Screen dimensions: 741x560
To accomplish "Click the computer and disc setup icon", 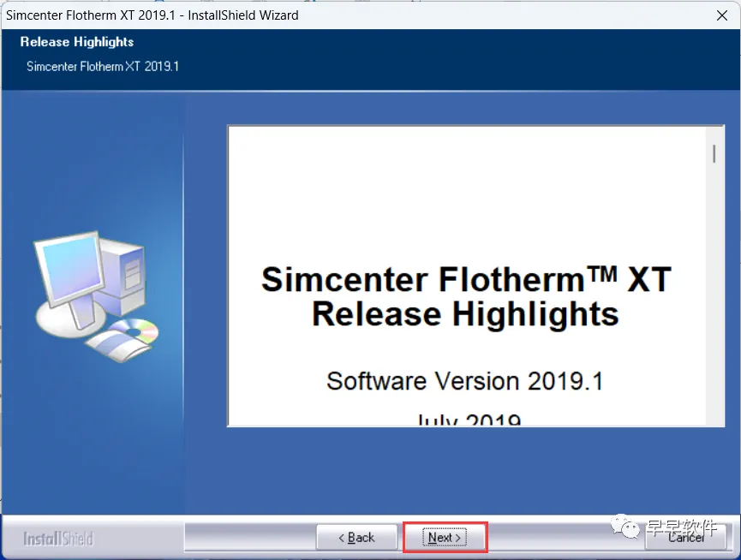I will tap(96, 297).
